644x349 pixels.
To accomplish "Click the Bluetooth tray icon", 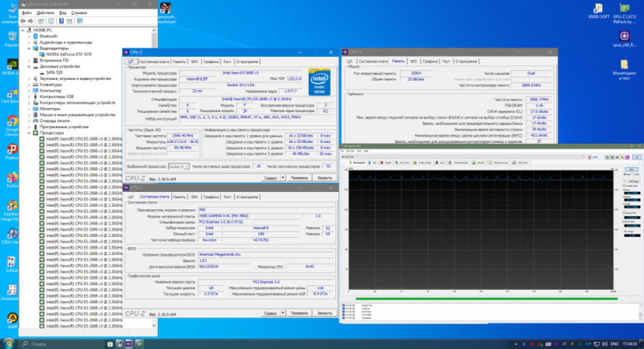I will [x=524, y=343].
